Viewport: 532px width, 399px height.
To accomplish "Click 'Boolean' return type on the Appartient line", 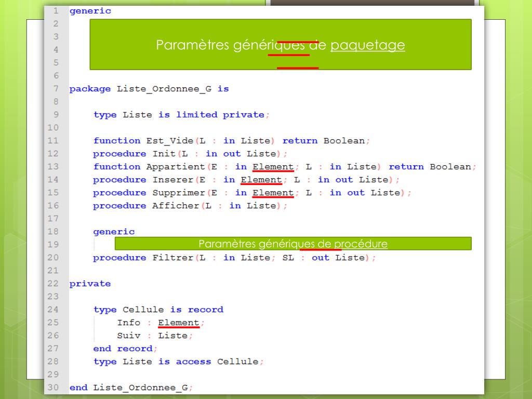I will pyautogui.click(x=450, y=167).
